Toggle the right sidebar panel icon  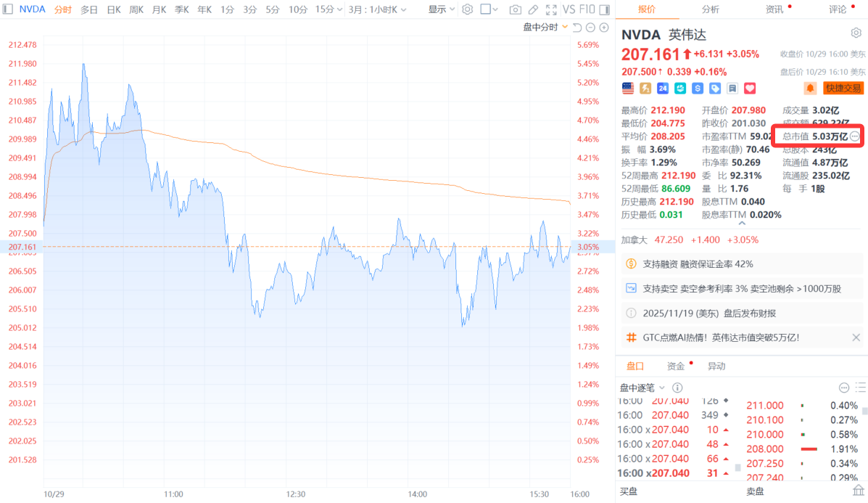pyautogui.click(x=605, y=9)
